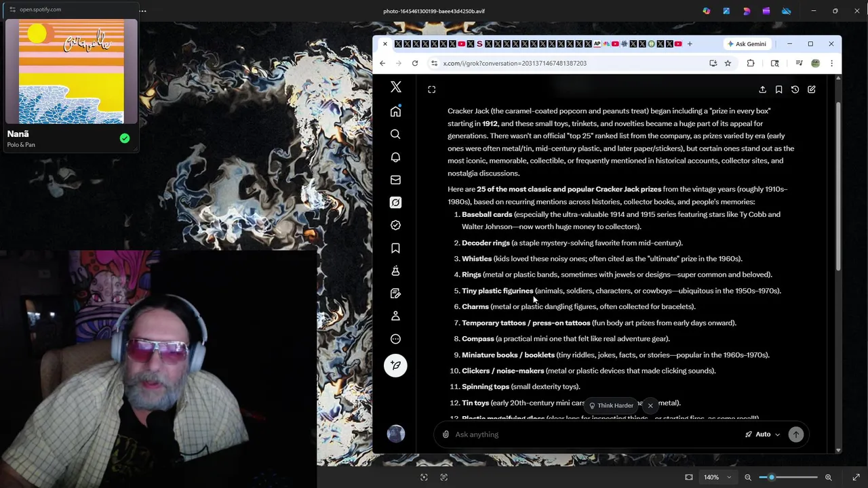Click the X logo at sidebar top
The width and height of the screenshot is (868, 488).
coord(396,87)
